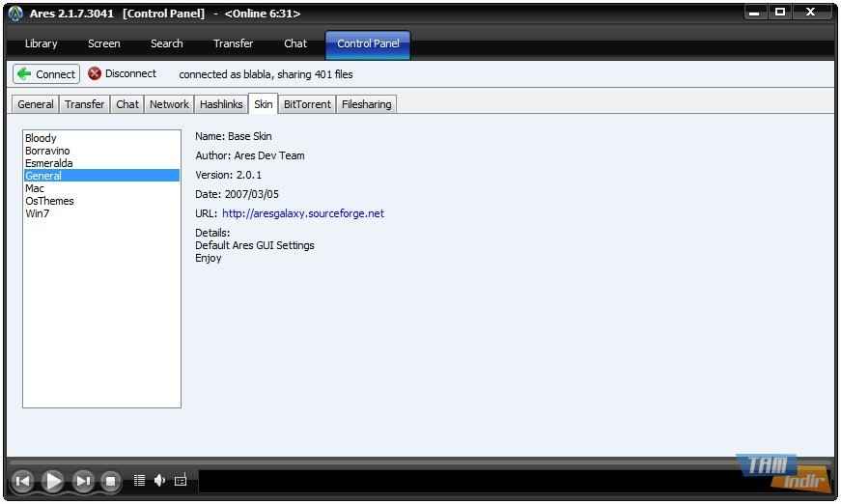Open the Hashlinks settings tab

pos(221,104)
